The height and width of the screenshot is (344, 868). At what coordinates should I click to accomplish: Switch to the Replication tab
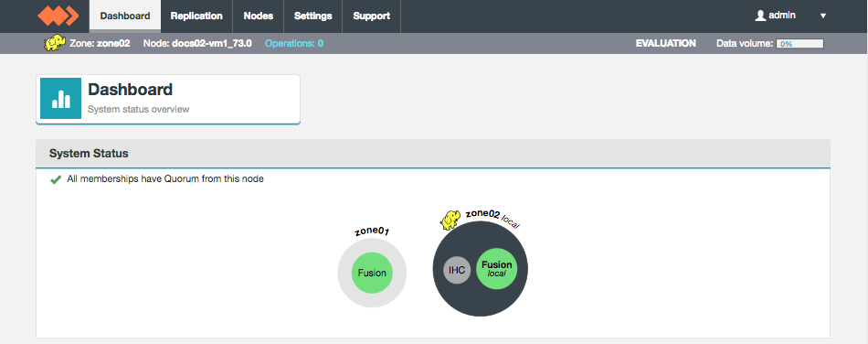[x=196, y=16]
